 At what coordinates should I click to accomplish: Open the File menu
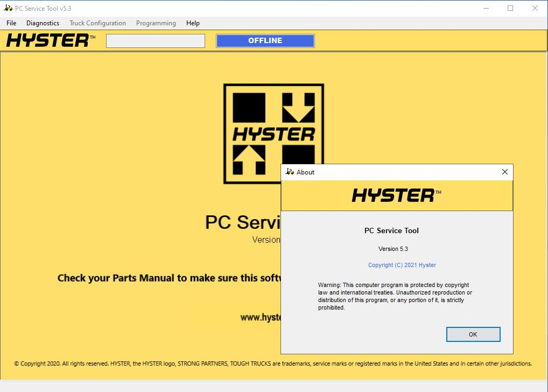coord(11,23)
